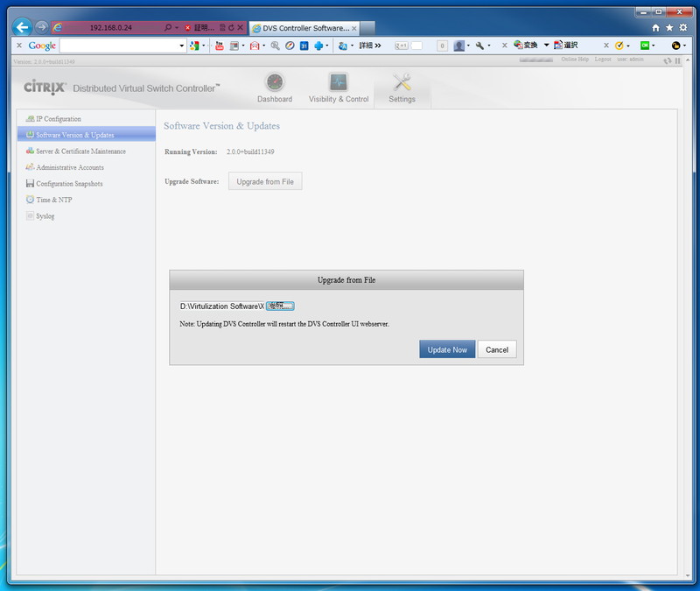
Task: Open Settings tools icon
Action: click(402, 82)
